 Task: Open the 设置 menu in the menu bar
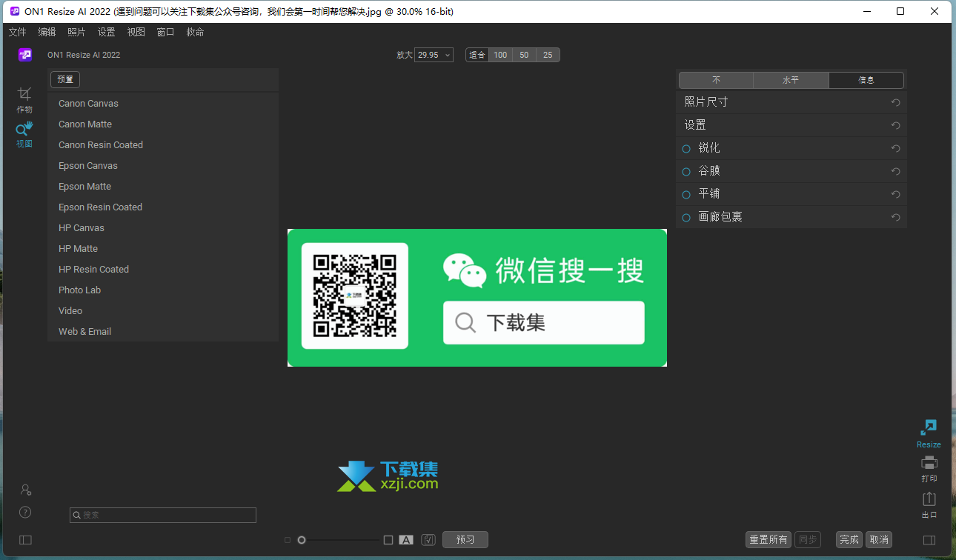106,32
